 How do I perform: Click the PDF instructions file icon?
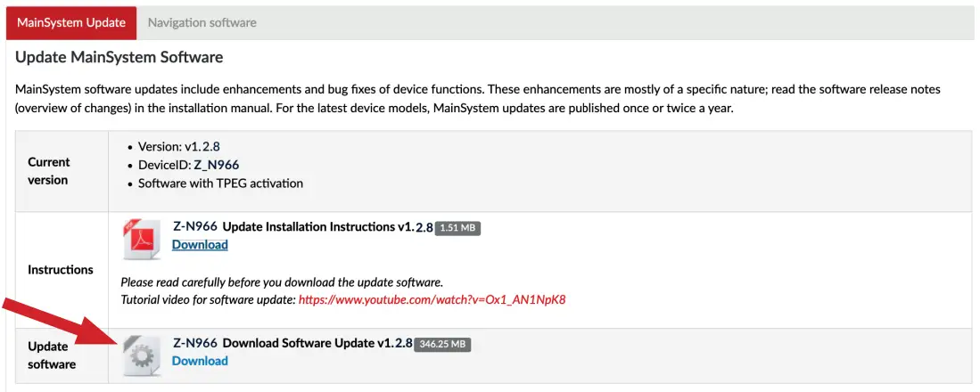(x=141, y=240)
